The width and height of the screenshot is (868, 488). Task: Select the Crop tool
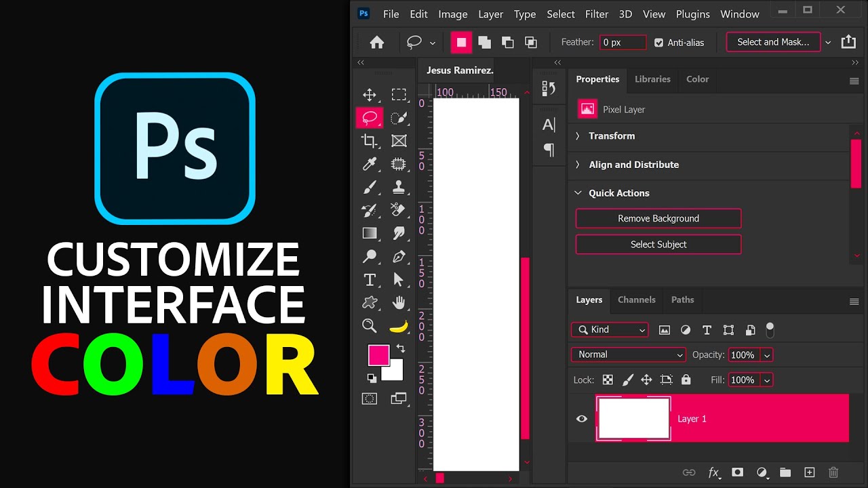pyautogui.click(x=370, y=141)
